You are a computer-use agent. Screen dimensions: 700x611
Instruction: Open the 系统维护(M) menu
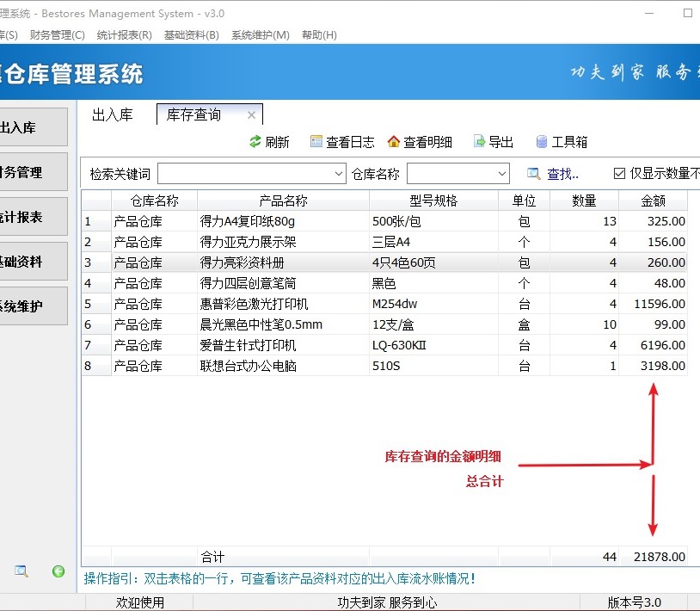pyautogui.click(x=261, y=34)
